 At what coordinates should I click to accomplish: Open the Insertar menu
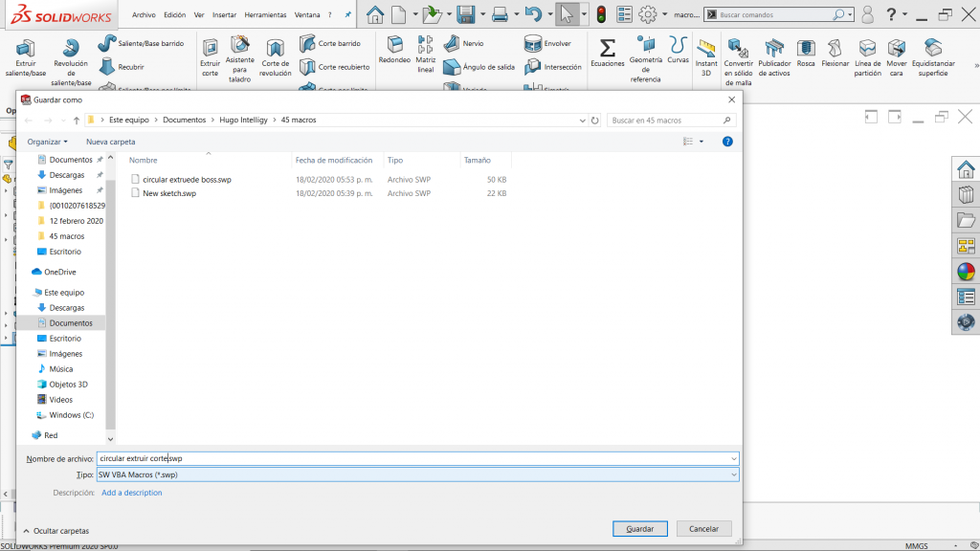[224, 14]
